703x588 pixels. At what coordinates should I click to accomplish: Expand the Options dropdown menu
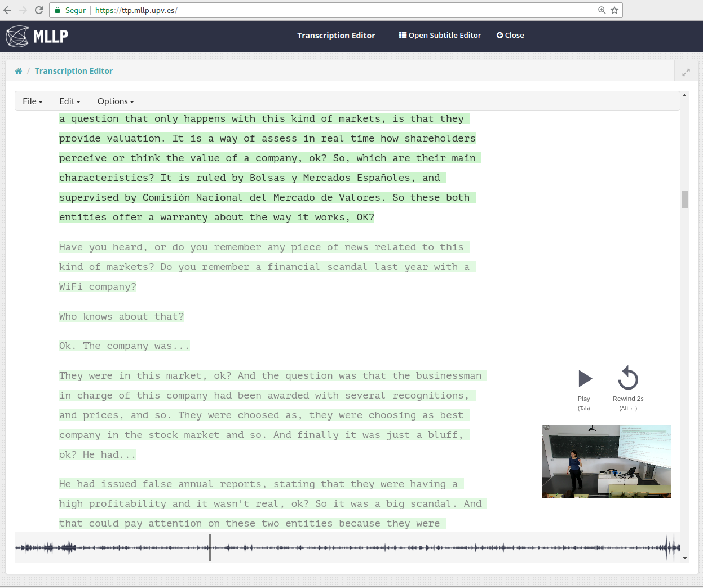point(116,101)
